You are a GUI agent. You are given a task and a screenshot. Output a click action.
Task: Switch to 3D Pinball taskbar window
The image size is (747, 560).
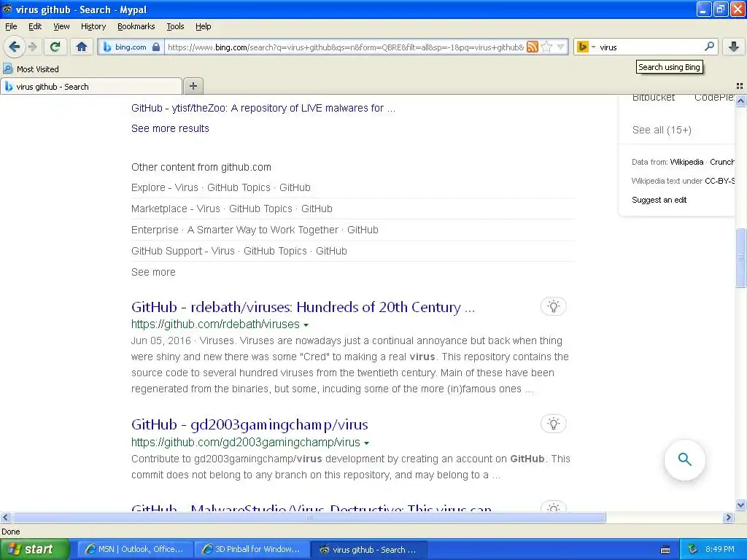pos(252,550)
